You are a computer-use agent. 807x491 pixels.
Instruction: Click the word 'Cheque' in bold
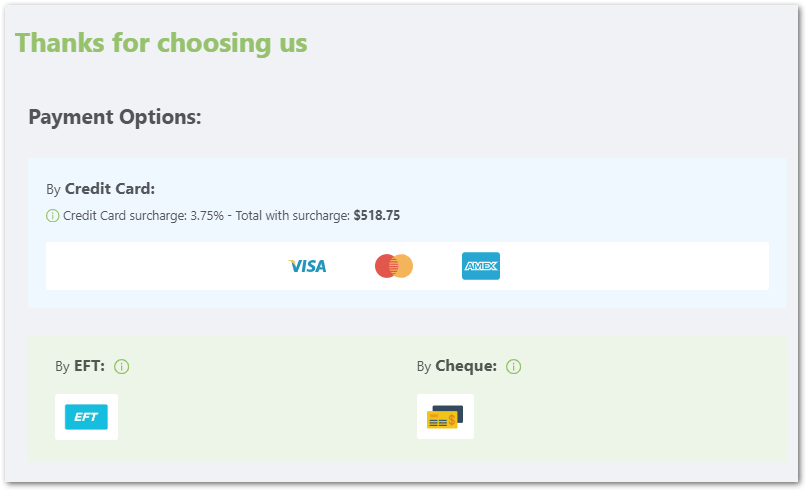pos(466,366)
